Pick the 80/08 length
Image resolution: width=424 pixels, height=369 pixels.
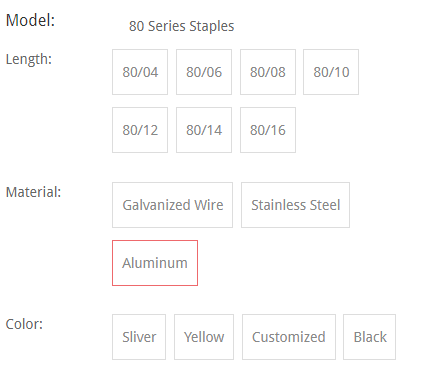tap(268, 72)
